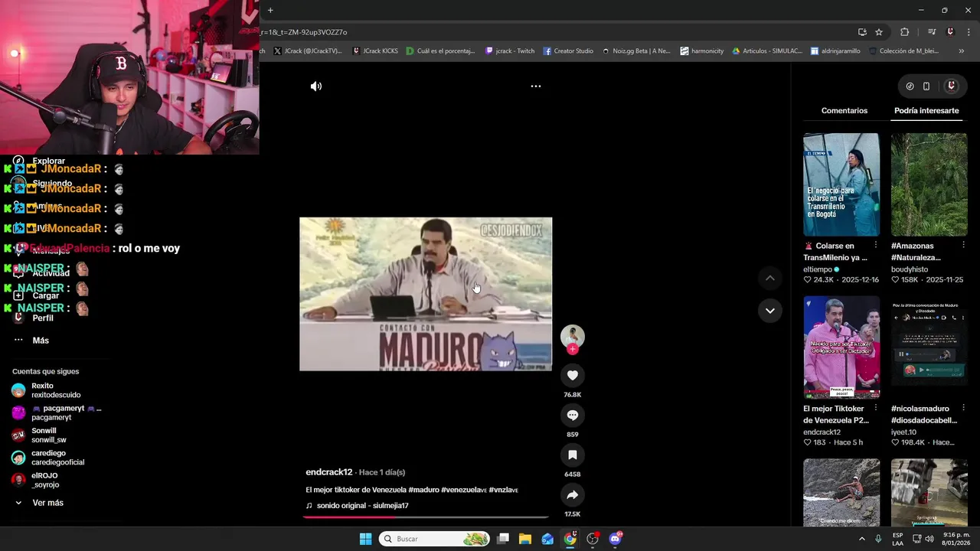Image resolution: width=980 pixels, height=551 pixels.
Task: Open Discord from the taskbar
Action: click(615, 539)
